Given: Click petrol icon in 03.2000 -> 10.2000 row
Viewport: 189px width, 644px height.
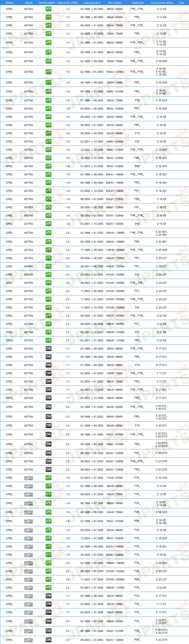Looking at the screenshot, I should [x=48, y=191].
